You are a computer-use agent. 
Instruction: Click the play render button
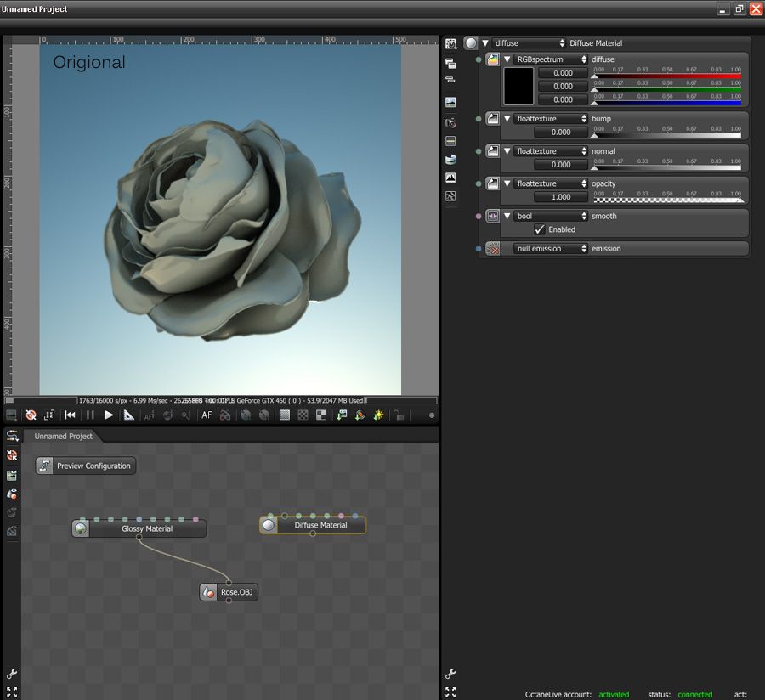(x=109, y=415)
